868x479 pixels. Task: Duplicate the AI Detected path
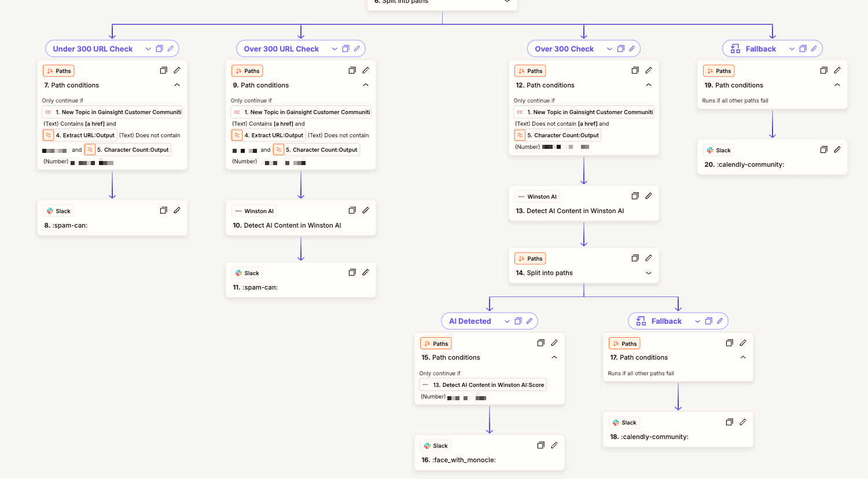tap(518, 321)
